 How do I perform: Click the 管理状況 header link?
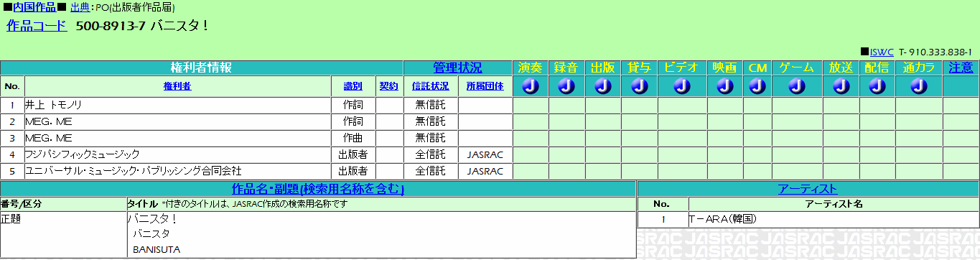click(x=457, y=68)
